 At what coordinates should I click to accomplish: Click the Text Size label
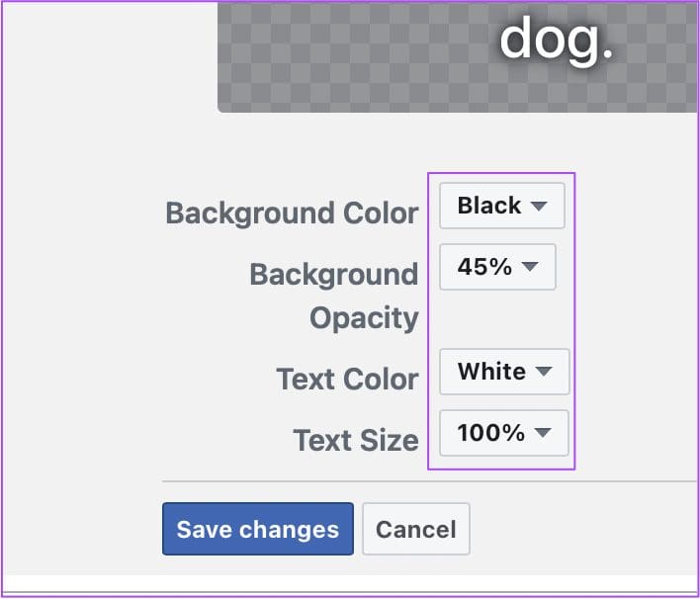coord(356,441)
